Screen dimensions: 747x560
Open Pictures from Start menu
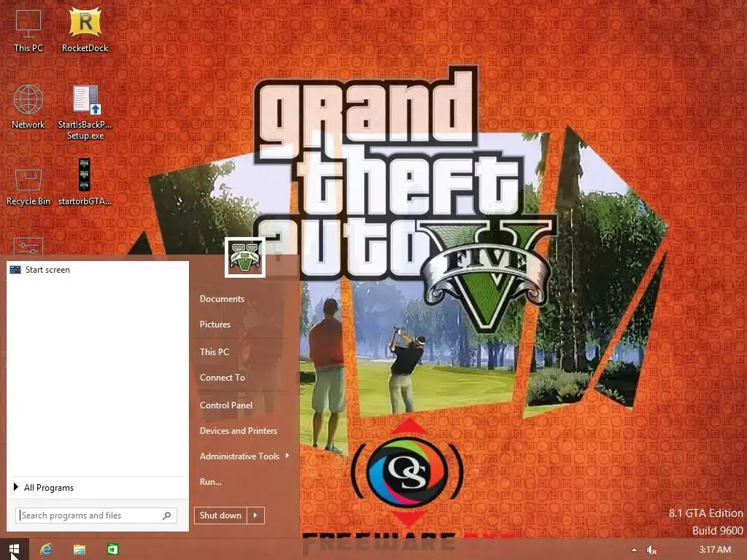coord(215,324)
